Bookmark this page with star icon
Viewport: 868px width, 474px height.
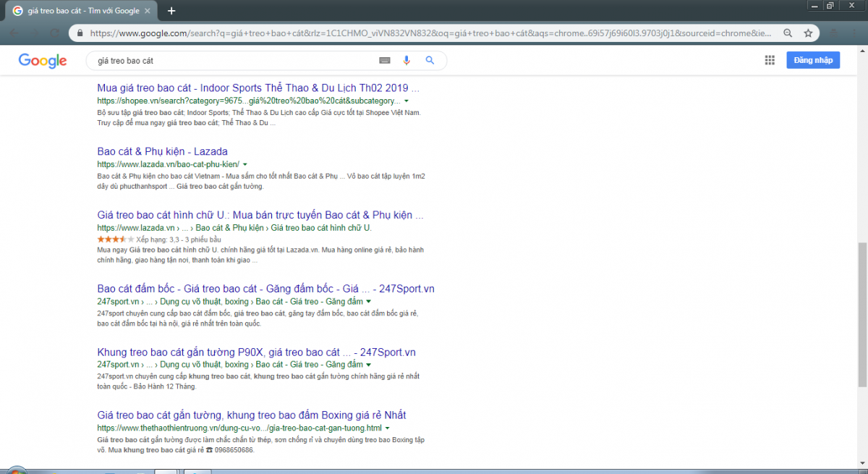tap(808, 33)
